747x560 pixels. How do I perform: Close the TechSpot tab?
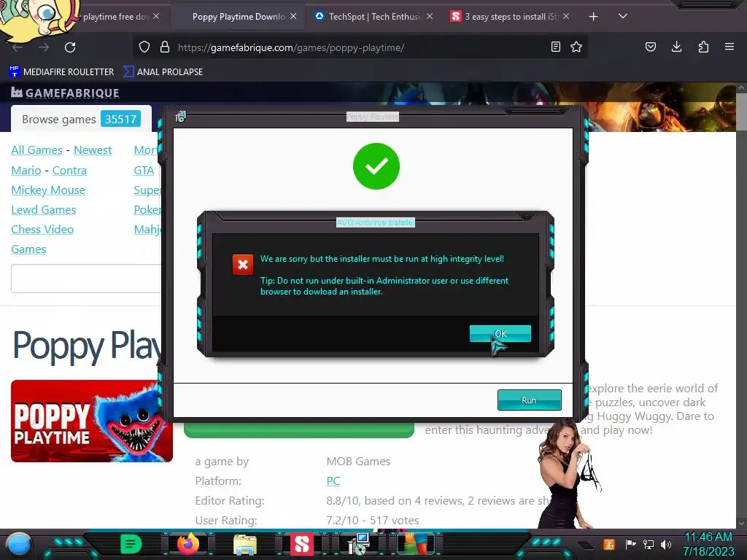[430, 16]
